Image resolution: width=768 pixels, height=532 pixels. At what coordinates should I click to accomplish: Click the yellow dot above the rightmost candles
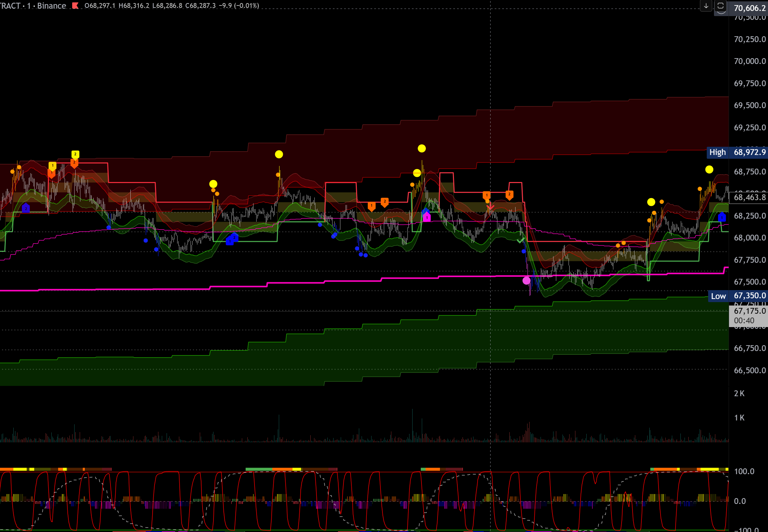coord(709,169)
